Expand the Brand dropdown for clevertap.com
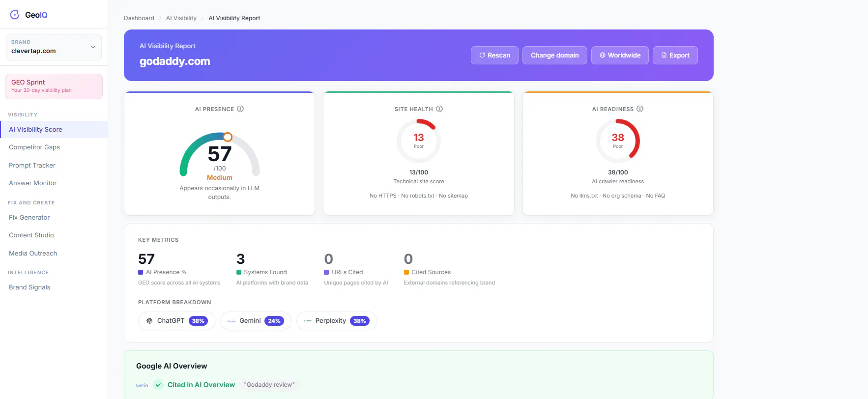 (x=54, y=47)
